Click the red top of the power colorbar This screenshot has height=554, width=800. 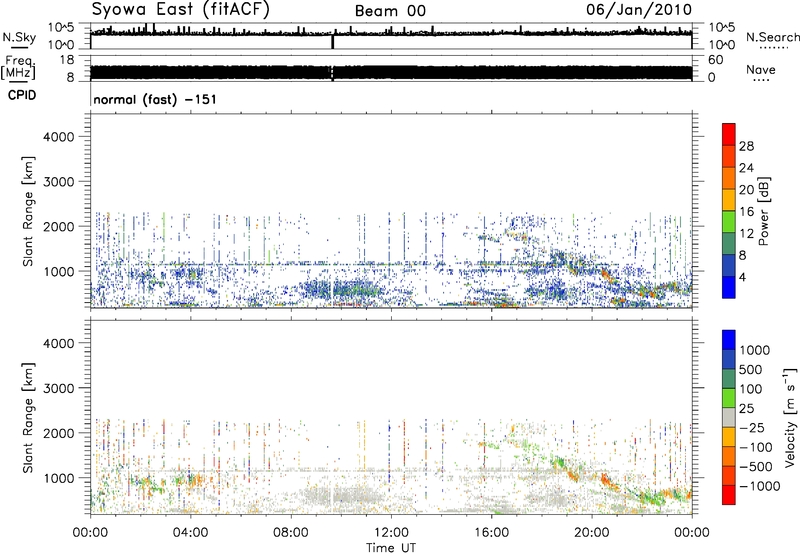pos(729,133)
